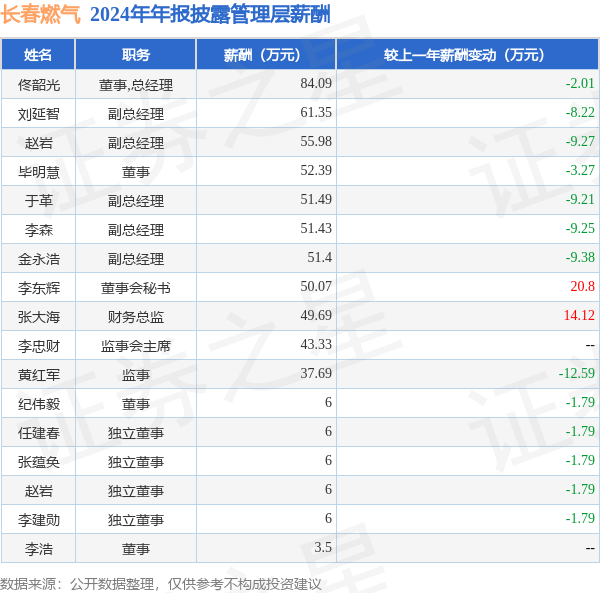Image resolution: width=600 pixels, height=593 pixels.
Task: Click the change value -9.27
Action: pyautogui.click(x=580, y=142)
